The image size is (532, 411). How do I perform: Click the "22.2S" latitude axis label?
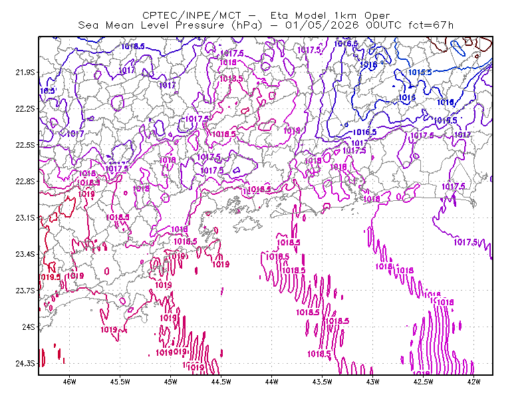point(25,108)
